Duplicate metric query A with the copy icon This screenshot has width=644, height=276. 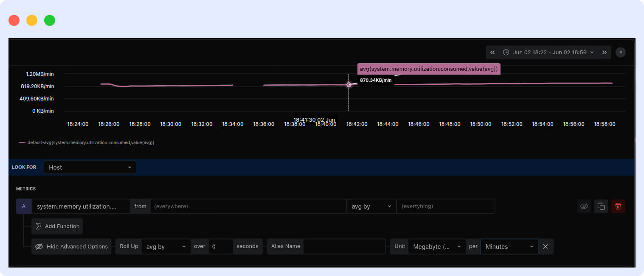click(x=601, y=206)
